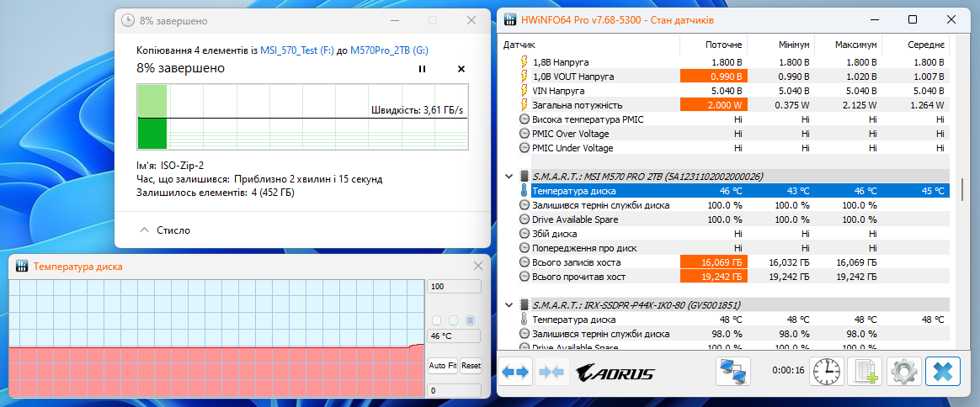Click icon beside Висока температура PMIC
The image size is (980, 407).
(524, 119)
